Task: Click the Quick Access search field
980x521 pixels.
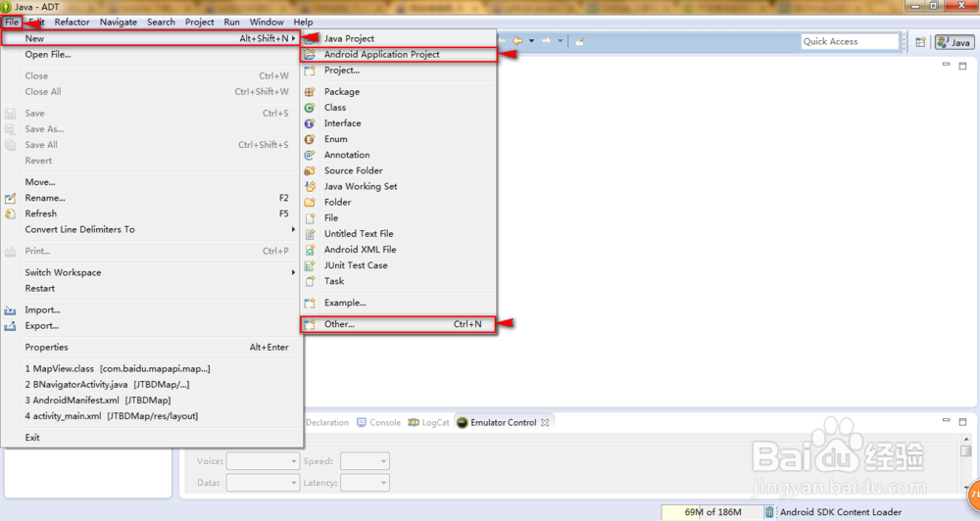Action: coord(850,41)
